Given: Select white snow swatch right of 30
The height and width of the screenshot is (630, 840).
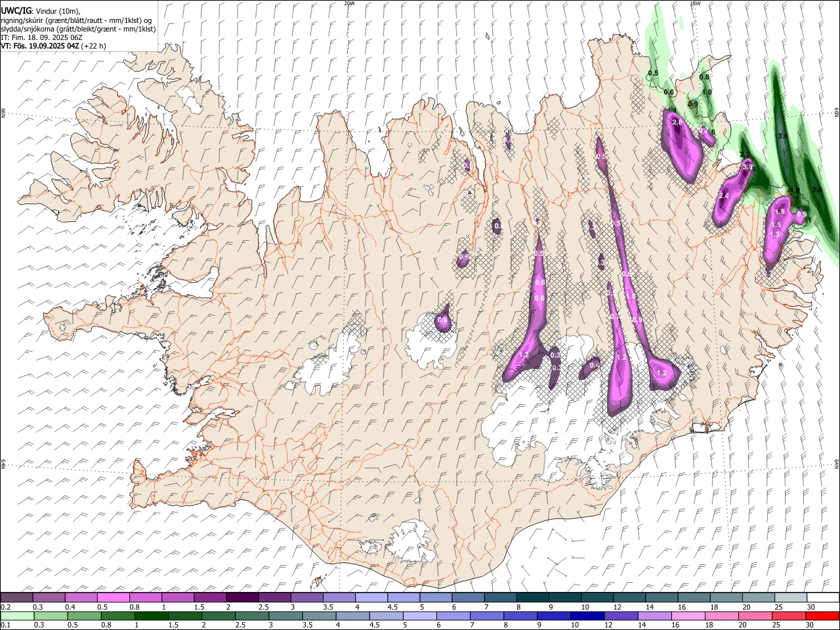Looking at the screenshot, I should coord(824,597).
